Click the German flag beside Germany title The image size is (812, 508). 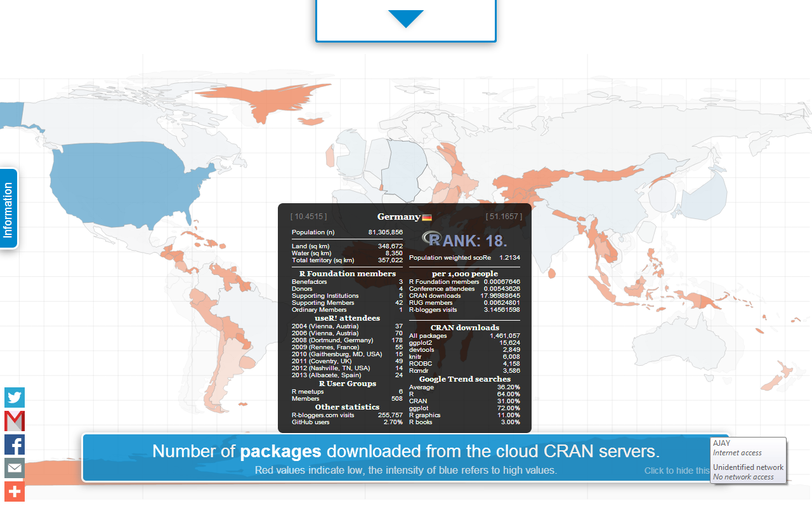point(427,218)
